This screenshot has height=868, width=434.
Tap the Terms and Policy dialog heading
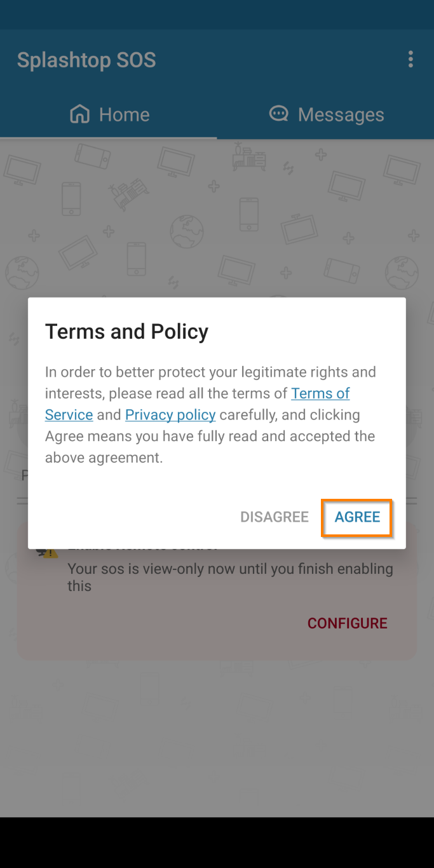[x=126, y=331]
